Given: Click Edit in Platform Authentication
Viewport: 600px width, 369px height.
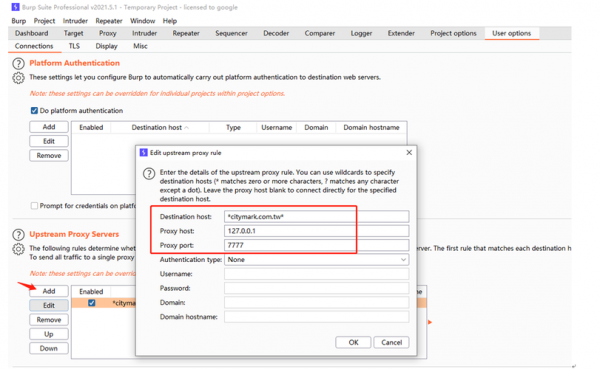Looking at the screenshot, I should point(49,141).
